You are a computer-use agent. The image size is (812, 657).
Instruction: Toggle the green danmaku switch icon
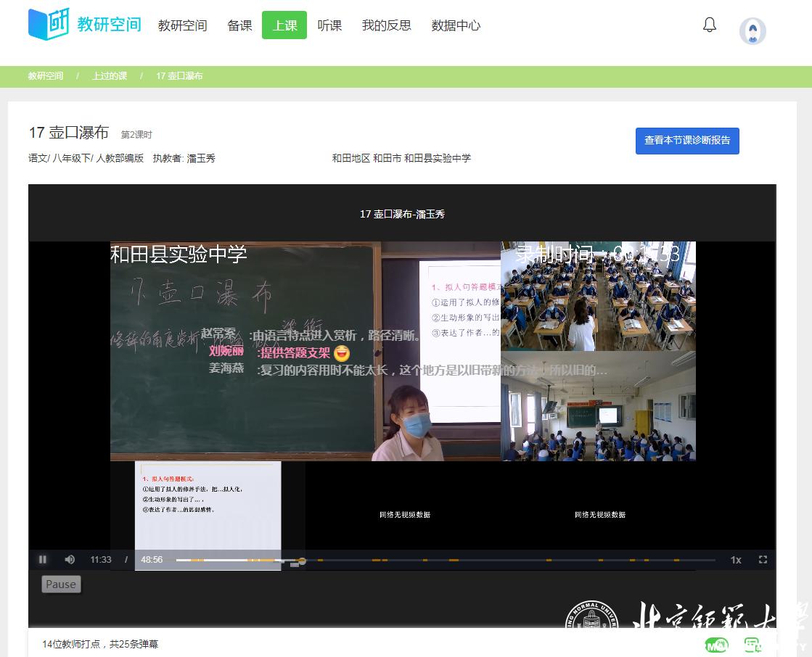(x=715, y=645)
